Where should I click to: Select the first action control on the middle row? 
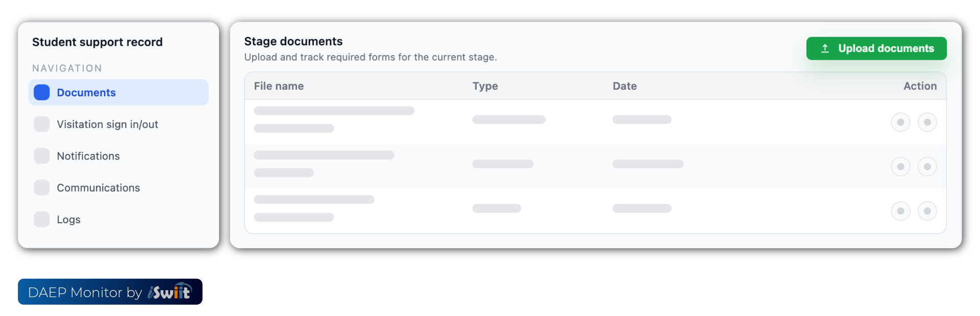click(x=900, y=166)
